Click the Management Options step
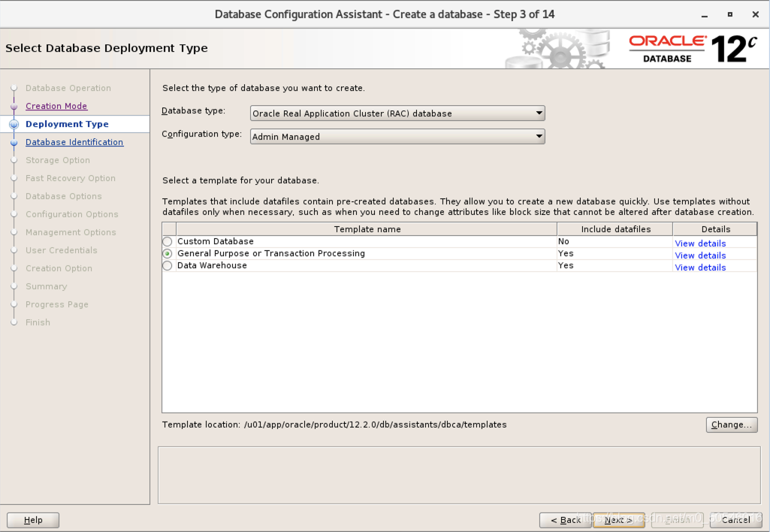This screenshot has height=532, width=770. click(71, 232)
